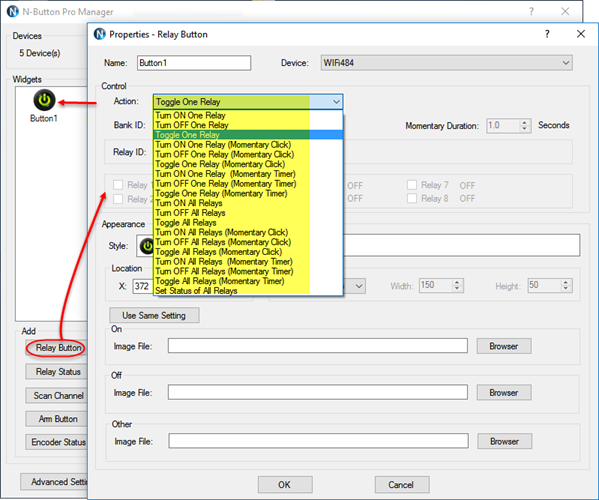Click the OK button
This screenshot has width=599, height=500.
click(285, 485)
